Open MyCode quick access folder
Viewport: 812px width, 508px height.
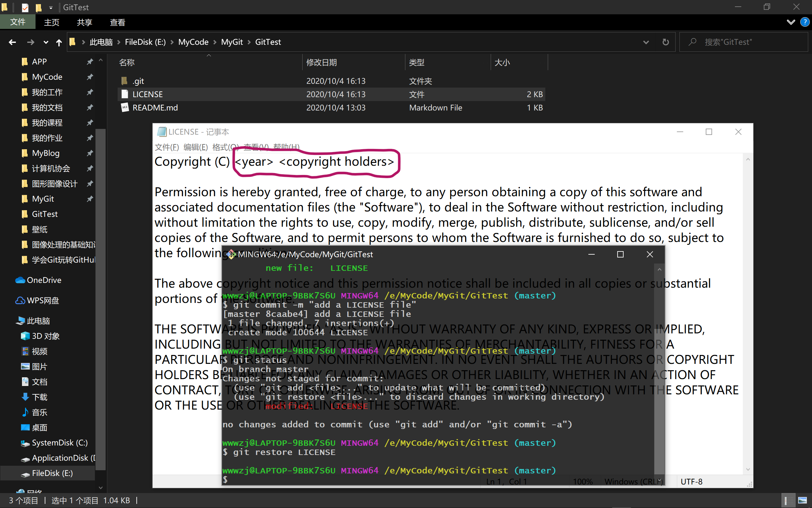[x=47, y=77]
